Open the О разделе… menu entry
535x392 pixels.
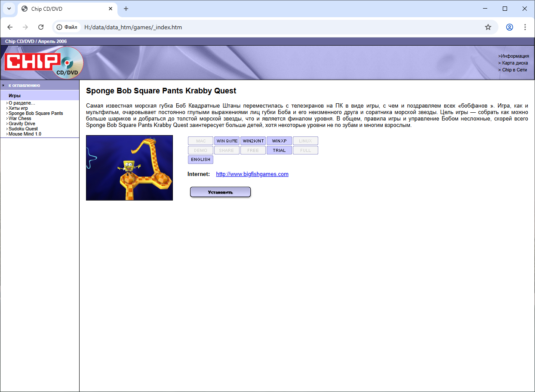[x=22, y=103]
